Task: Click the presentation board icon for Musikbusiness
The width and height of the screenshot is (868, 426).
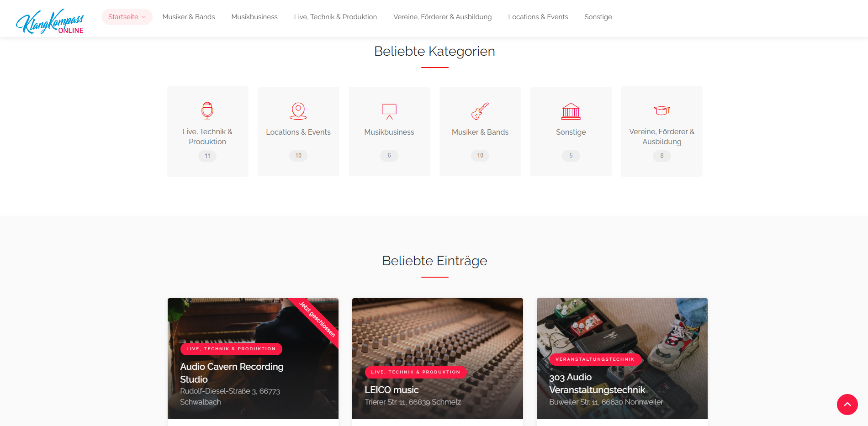Action: tap(389, 111)
